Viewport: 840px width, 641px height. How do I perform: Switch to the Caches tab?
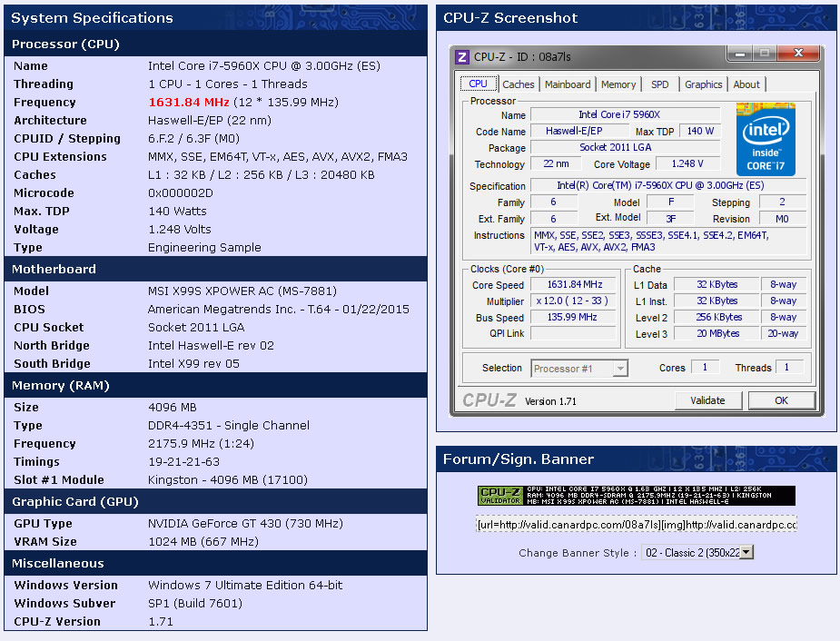[x=518, y=84]
